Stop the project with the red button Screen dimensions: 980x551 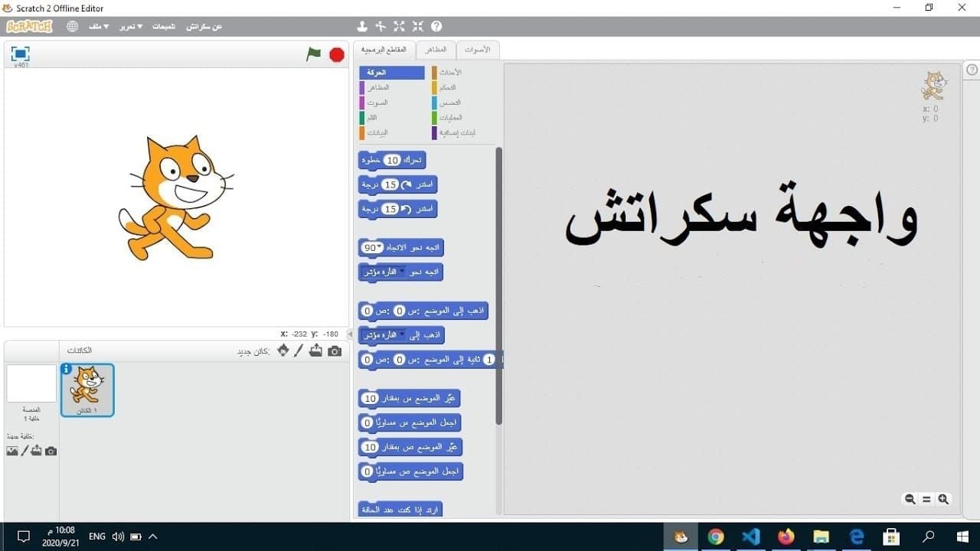point(335,55)
